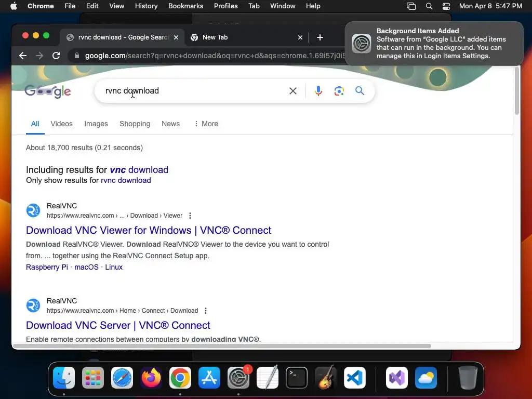This screenshot has height=399, width=532.
Task: Clear the search box with X icon
Action: (x=293, y=91)
